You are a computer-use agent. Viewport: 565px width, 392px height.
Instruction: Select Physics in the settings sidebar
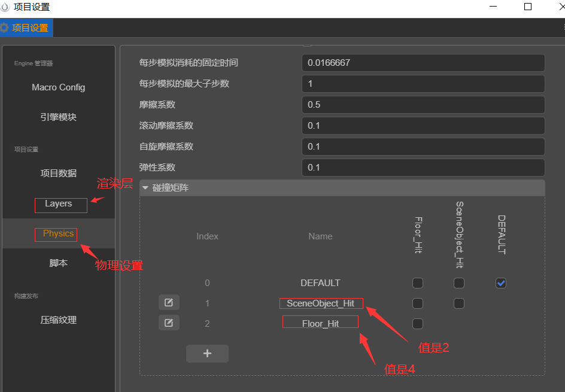click(x=56, y=233)
